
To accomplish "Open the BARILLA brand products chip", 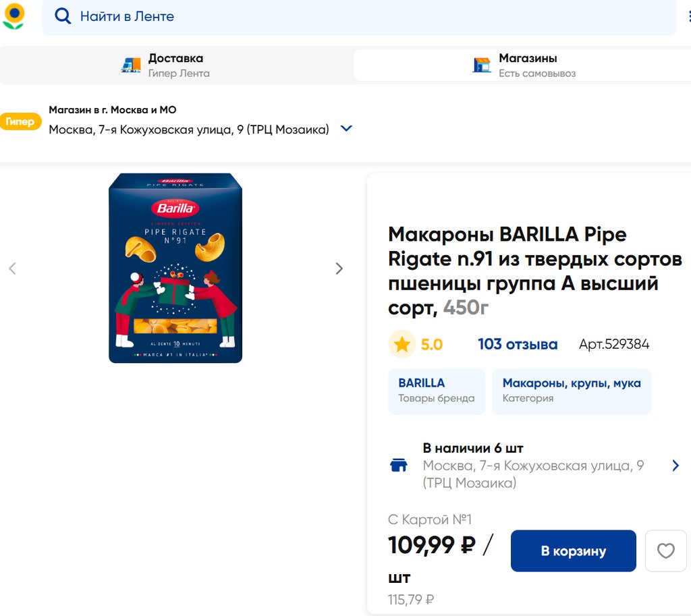I will pos(436,391).
